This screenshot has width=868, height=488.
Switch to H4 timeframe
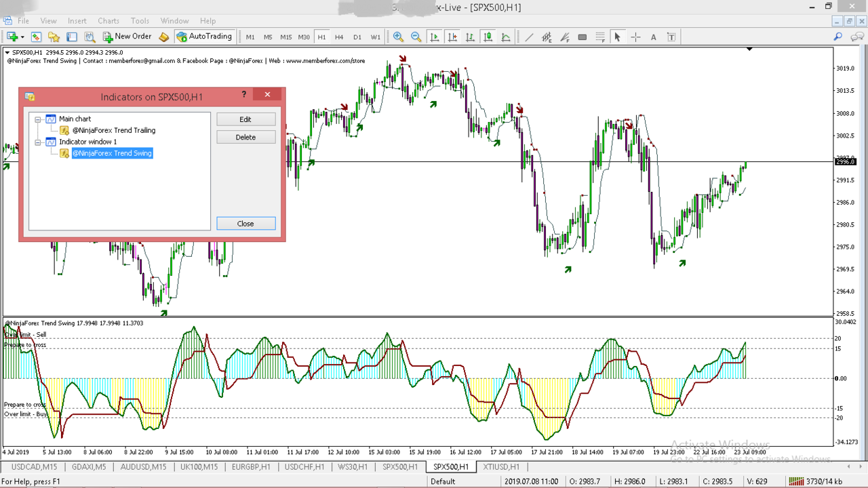coord(339,37)
